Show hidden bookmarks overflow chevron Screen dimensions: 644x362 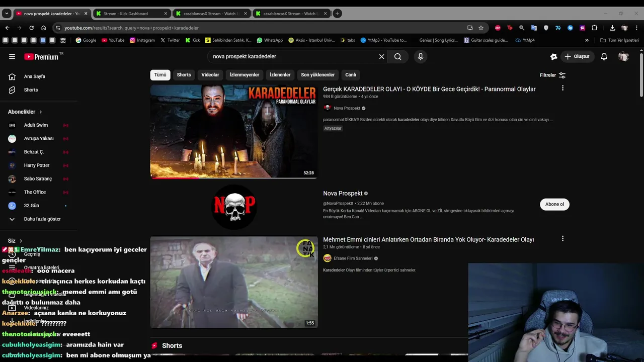tap(587, 40)
